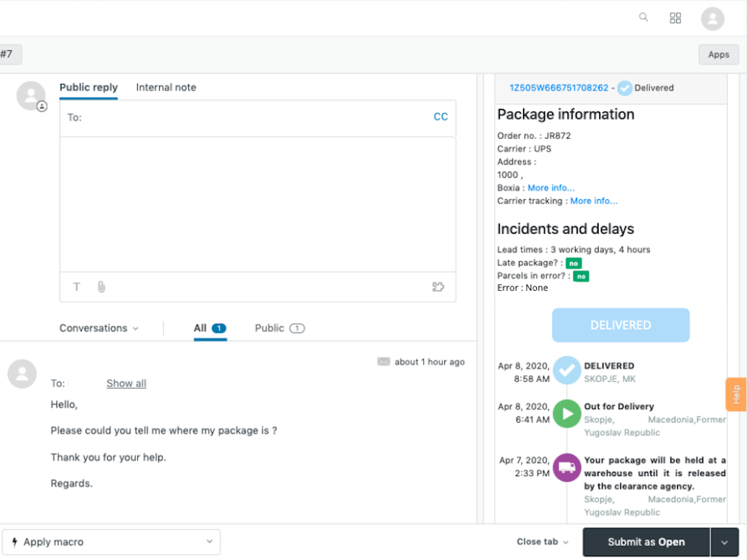Select the Public conversations tab
Screen dimensions: 747x560
pos(279,328)
